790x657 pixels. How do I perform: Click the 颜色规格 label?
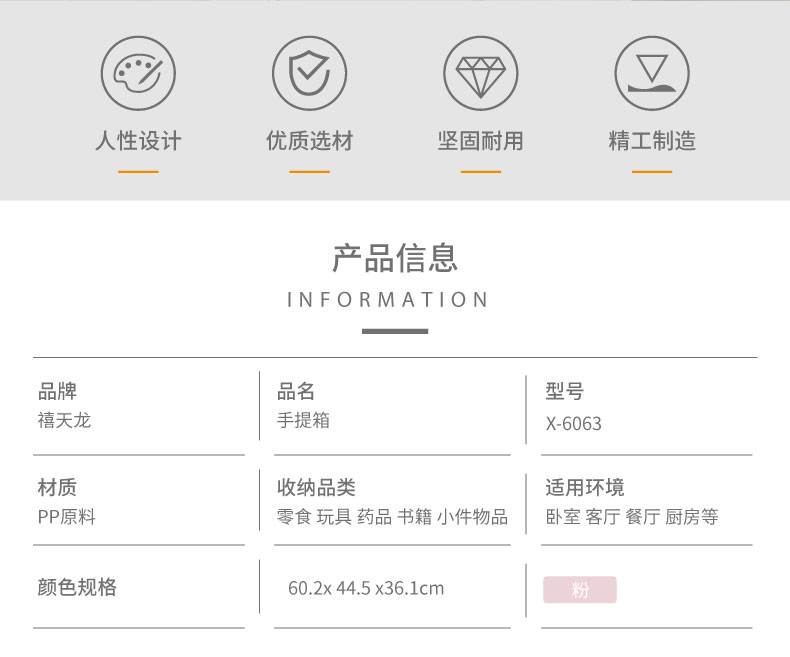tap(77, 587)
